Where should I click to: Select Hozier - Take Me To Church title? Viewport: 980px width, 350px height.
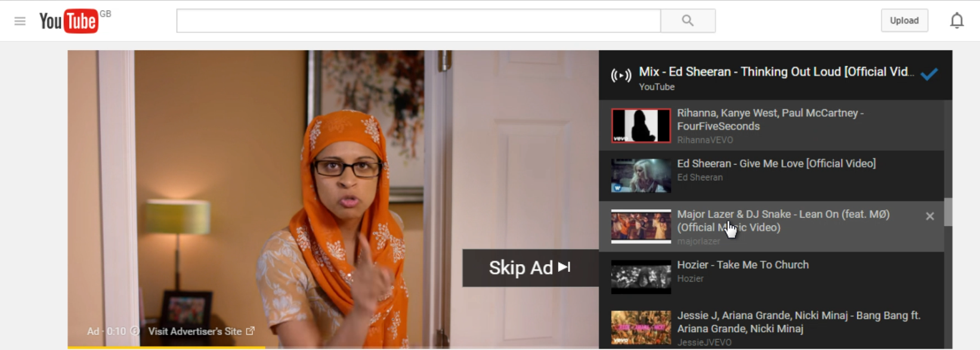tap(743, 265)
